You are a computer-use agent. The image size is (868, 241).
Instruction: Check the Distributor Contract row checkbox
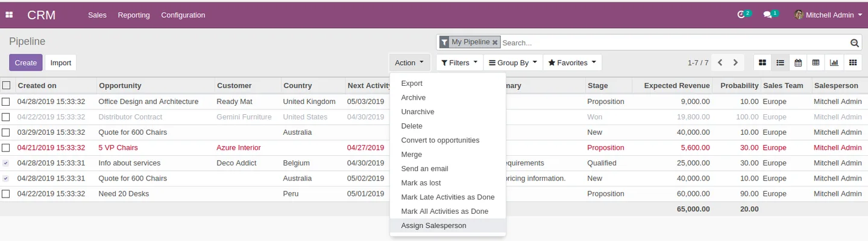6,117
